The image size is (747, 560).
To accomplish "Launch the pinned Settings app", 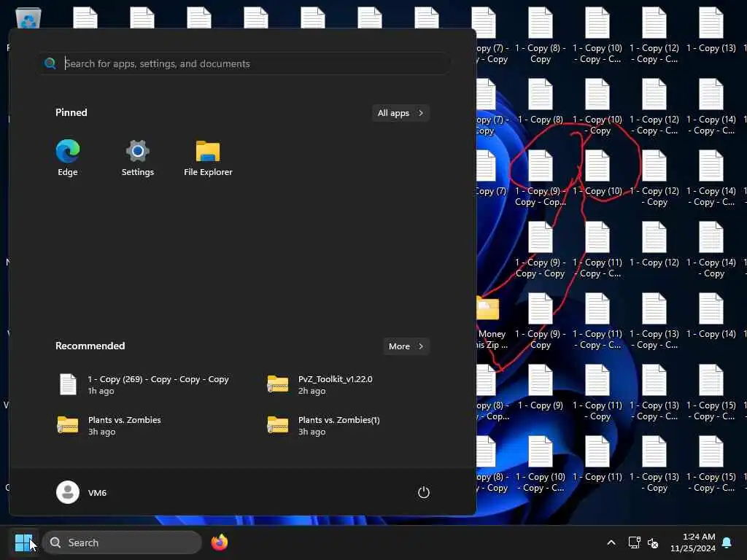I will pyautogui.click(x=138, y=157).
